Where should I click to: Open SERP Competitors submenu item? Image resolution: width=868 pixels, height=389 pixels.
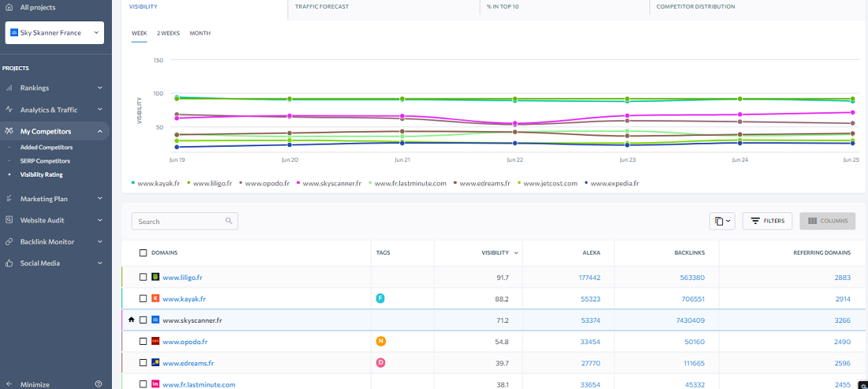click(46, 161)
